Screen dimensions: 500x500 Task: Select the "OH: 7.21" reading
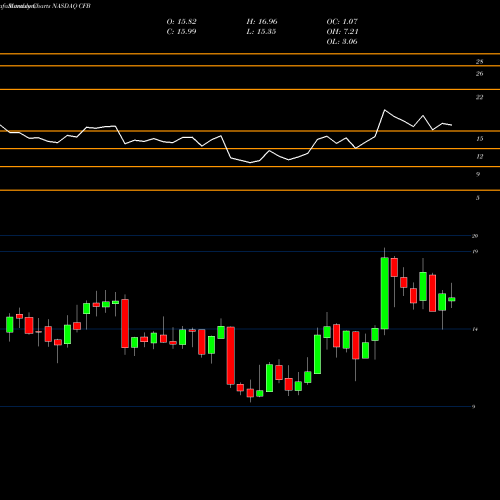(x=342, y=32)
